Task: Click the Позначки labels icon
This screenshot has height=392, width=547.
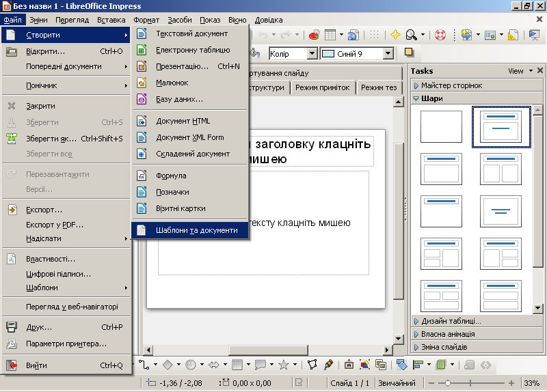Action: coord(142,193)
